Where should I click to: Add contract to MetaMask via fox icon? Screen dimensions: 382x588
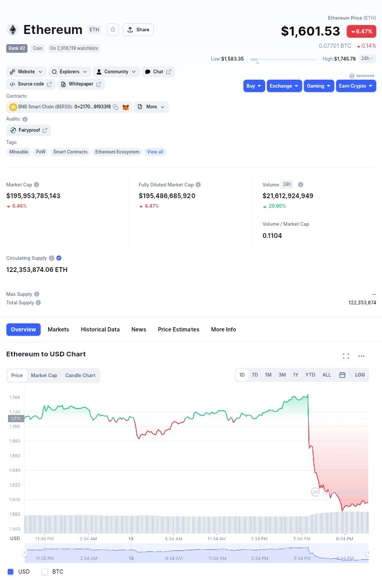[126, 107]
